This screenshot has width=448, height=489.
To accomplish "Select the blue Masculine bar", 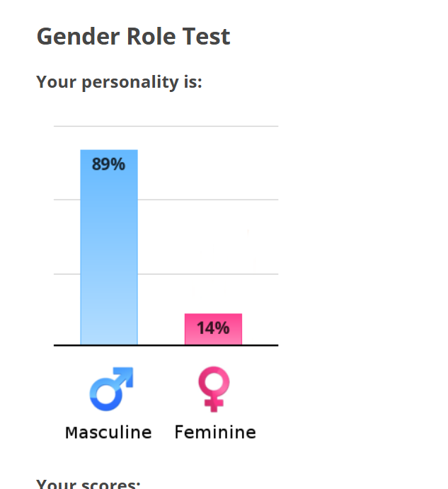I will 109,247.
